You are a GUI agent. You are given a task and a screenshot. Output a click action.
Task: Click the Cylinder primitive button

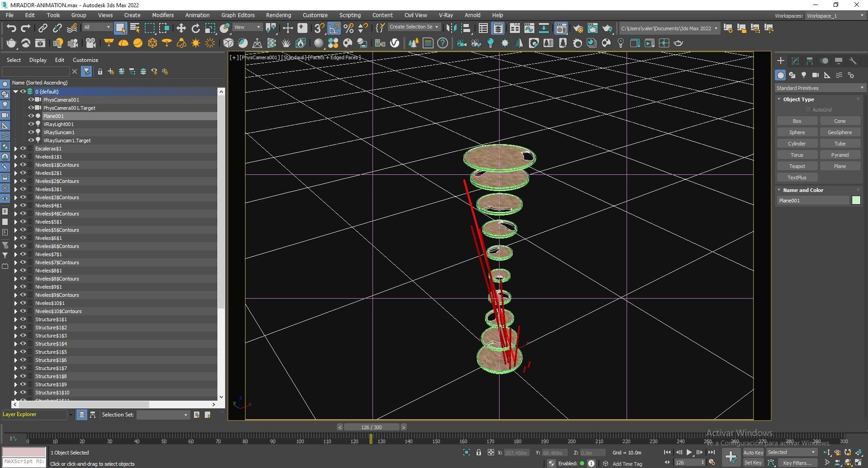click(797, 144)
